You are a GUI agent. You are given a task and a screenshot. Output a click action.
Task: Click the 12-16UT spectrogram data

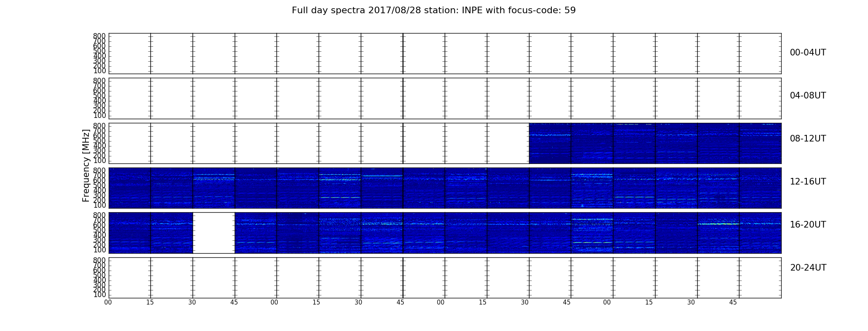pyautogui.click(x=445, y=188)
